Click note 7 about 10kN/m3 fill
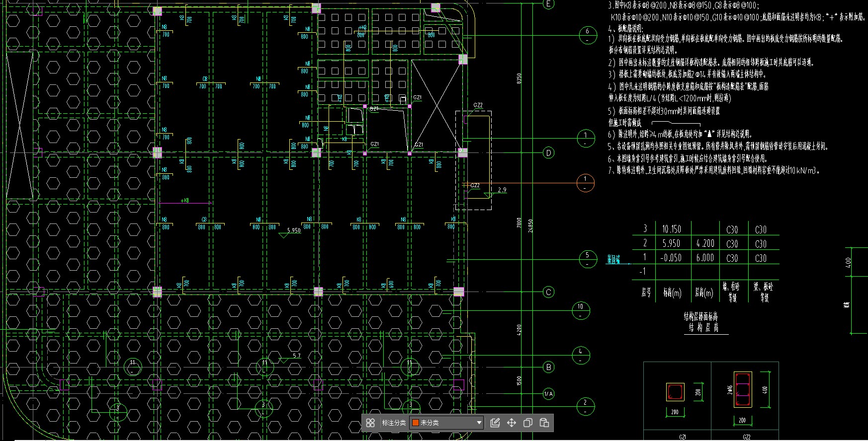Image resolution: width=868 pixels, height=441 pixels. [x=713, y=170]
